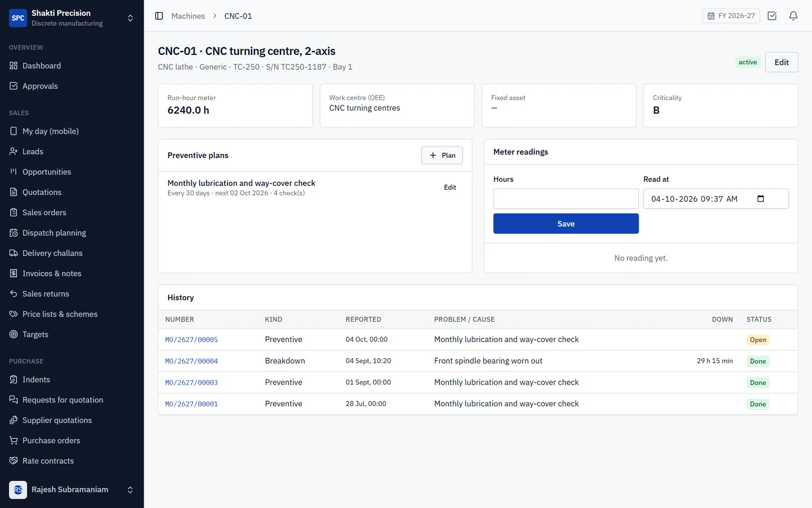812x508 pixels.
Task: Click the Open status badge
Action: tap(758, 340)
